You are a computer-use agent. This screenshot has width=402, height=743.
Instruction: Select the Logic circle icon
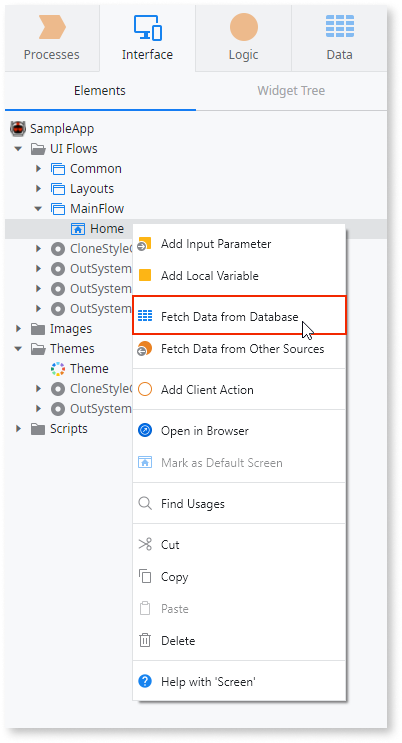[x=244, y=27]
